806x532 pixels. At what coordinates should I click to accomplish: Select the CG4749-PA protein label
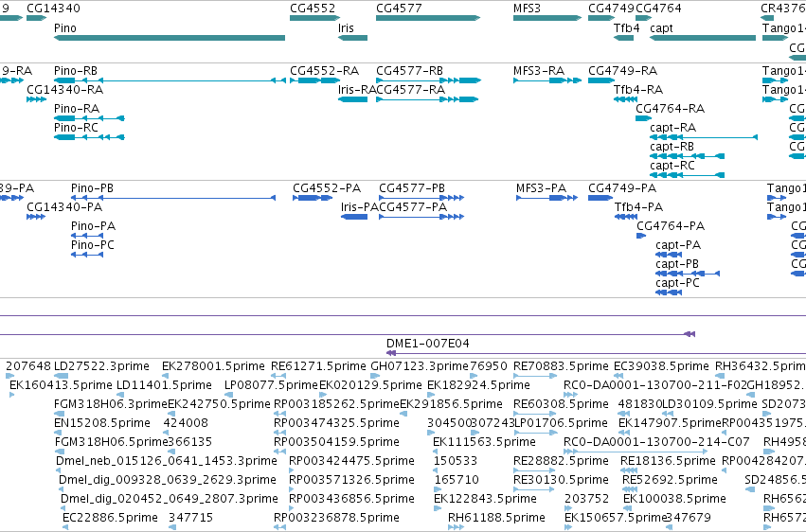[x=622, y=188]
